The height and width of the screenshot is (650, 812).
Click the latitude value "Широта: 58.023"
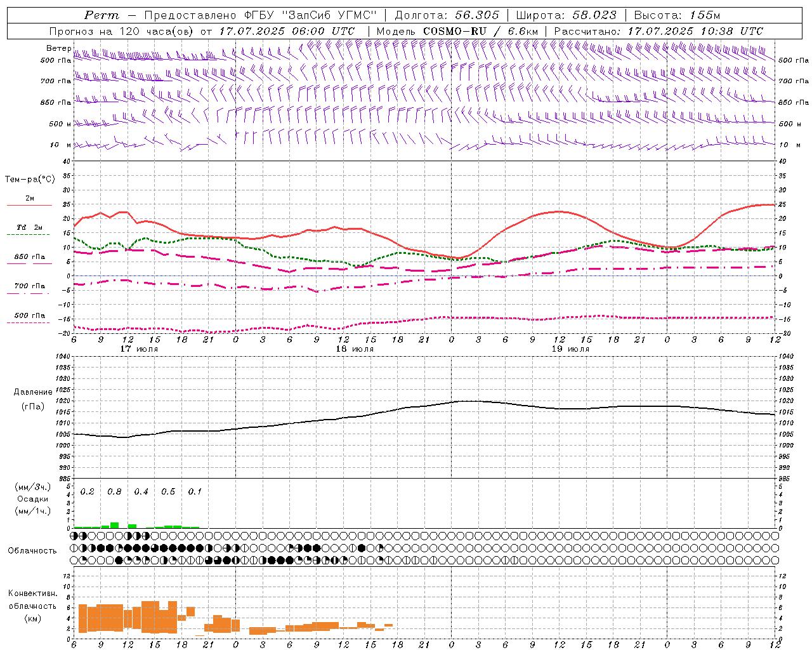click(566, 15)
